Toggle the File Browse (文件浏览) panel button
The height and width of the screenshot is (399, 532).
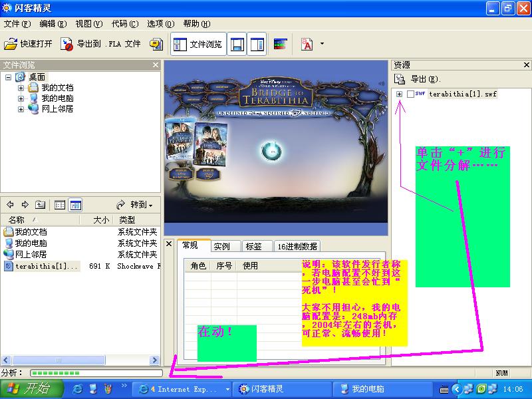click(198, 44)
